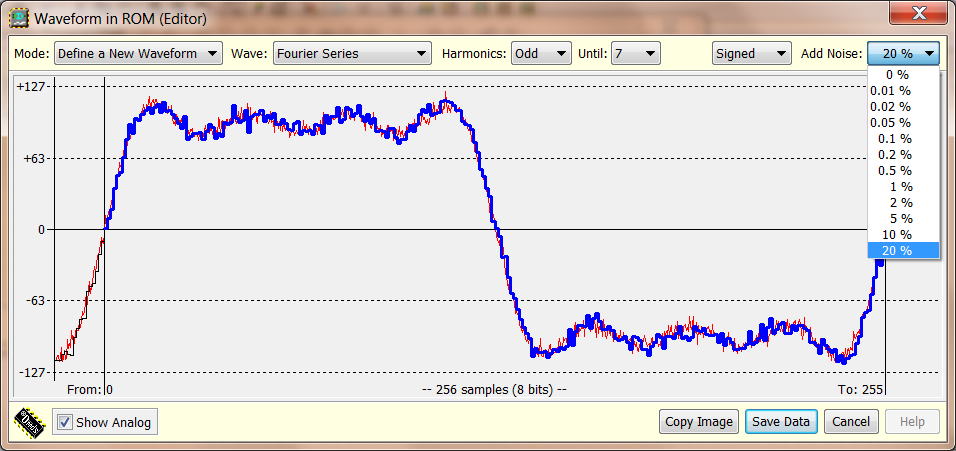Click the Cancel button
Image resolution: width=956 pixels, height=451 pixels.
[x=851, y=422]
